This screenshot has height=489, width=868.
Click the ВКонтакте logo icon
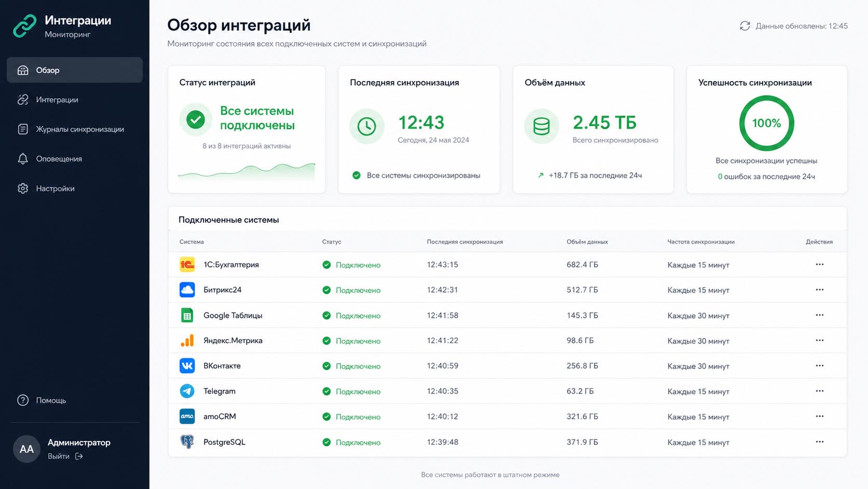coord(187,366)
